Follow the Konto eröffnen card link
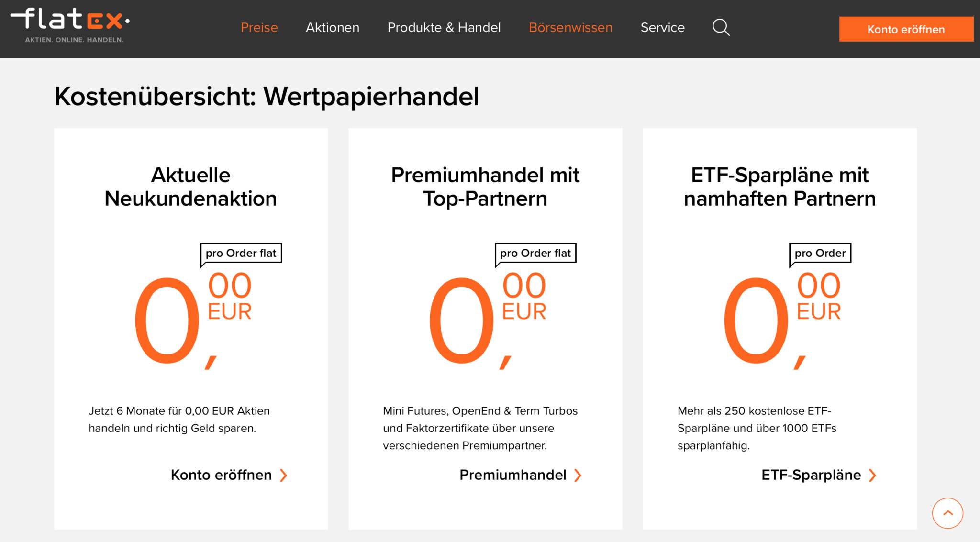 [221, 475]
